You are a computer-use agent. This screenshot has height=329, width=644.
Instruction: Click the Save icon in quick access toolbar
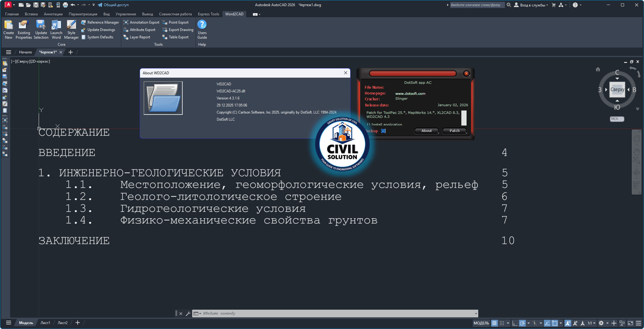36,5
